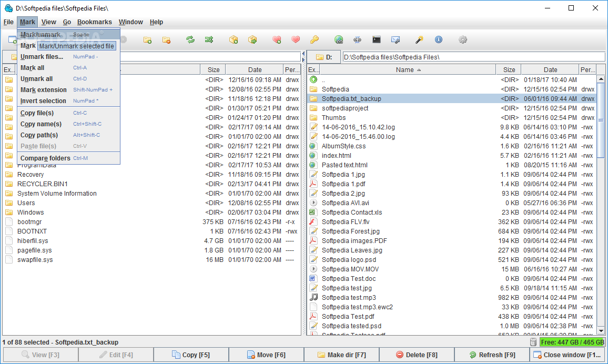Click the server connections icon beside the globe
Viewport: 608px width, 364px height.
[x=358, y=39]
